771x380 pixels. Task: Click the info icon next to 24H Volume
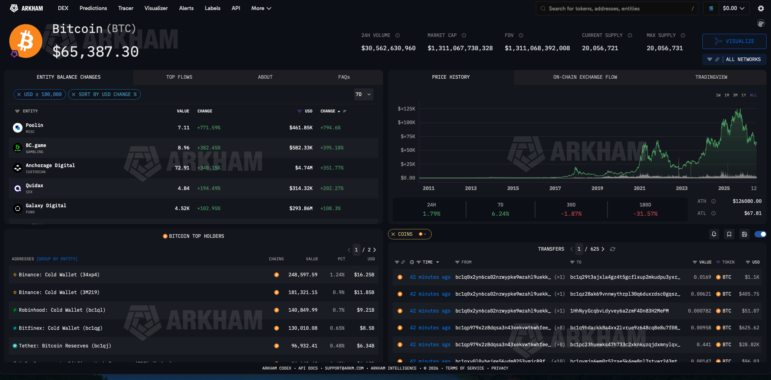397,35
